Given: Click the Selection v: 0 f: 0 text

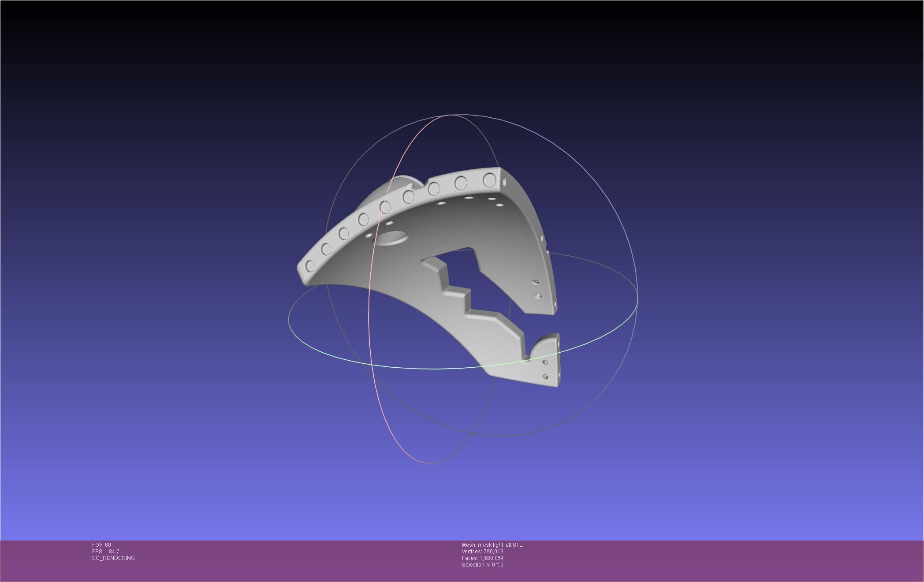Looking at the screenshot, I should pos(482,565).
